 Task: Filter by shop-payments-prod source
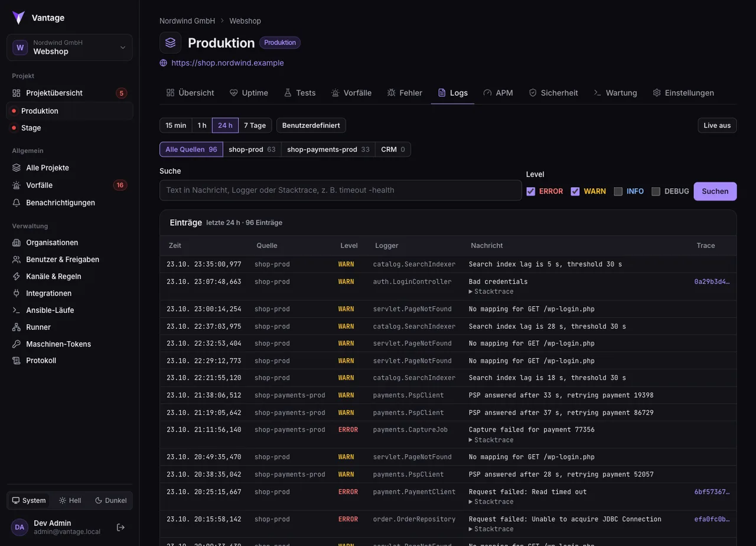pos(328,149)
